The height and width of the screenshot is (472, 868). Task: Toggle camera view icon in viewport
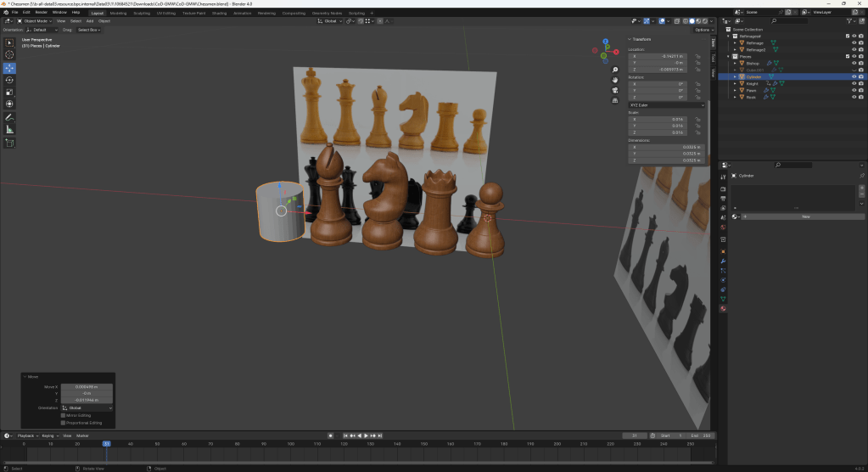615,90
